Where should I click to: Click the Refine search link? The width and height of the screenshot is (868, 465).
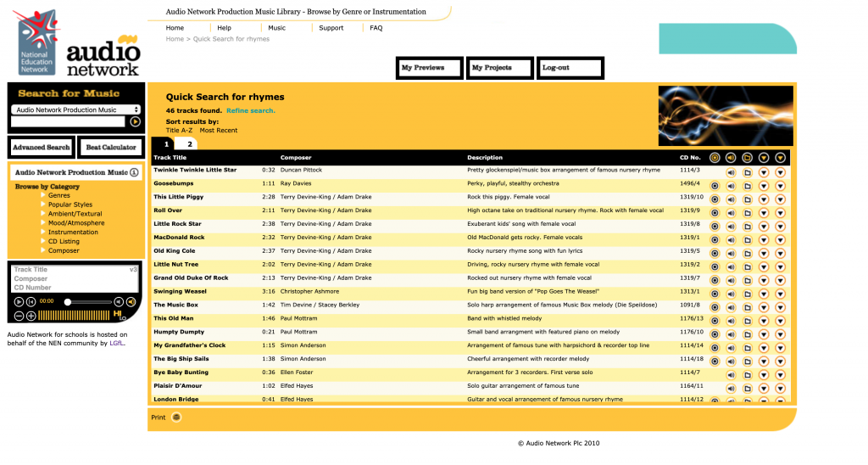tap(251, 111)
